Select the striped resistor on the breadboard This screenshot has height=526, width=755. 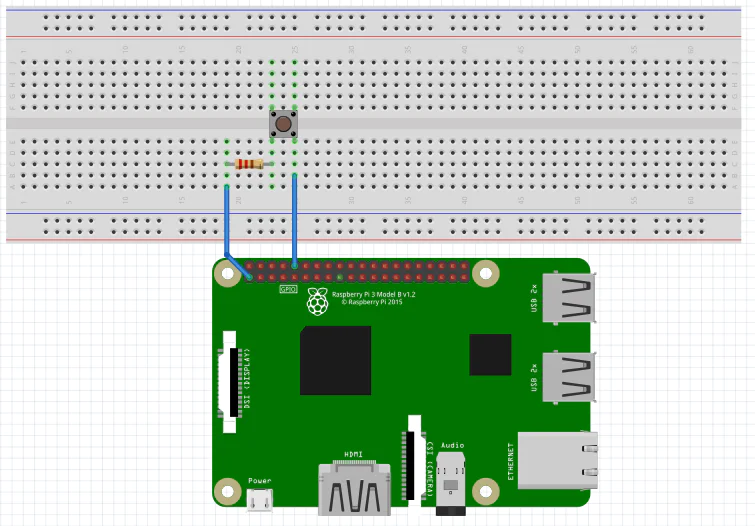coord(249,164)
